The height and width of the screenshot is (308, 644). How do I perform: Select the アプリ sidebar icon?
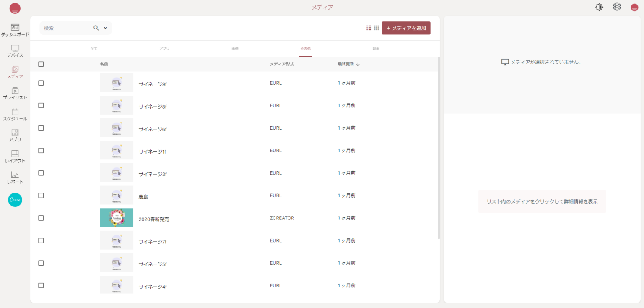click(x=15, y=133)
